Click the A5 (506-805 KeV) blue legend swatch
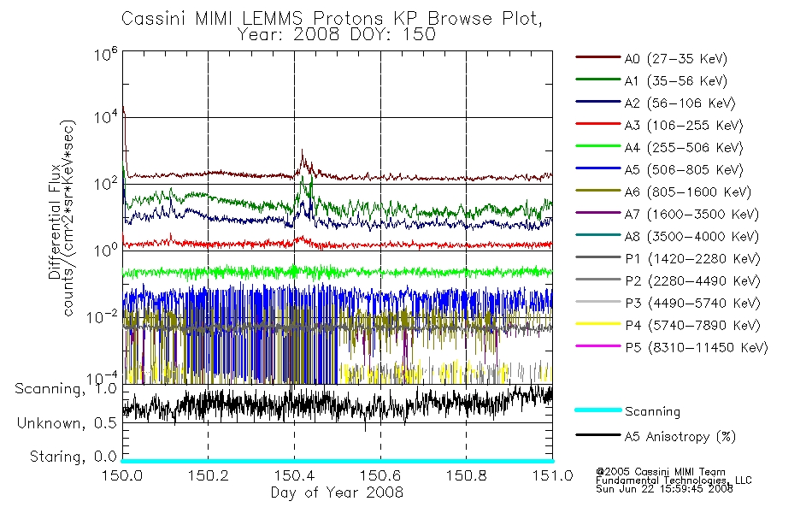 (598, 168)
